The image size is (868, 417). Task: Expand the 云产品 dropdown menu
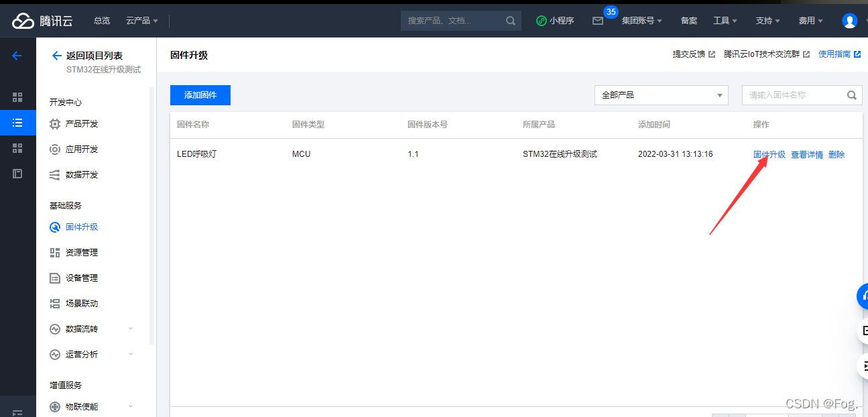(142, 21)
